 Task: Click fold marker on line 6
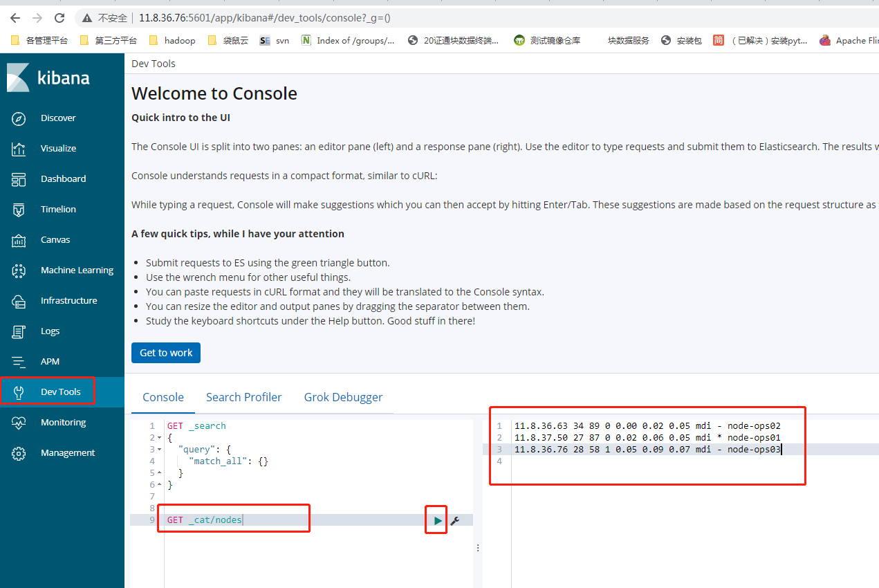pos(160,485)
